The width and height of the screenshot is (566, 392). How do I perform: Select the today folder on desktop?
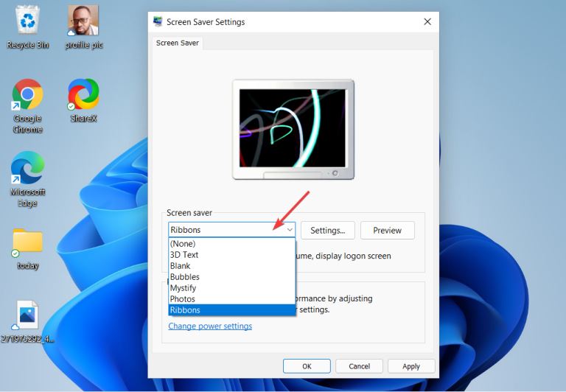coord(27,249)
